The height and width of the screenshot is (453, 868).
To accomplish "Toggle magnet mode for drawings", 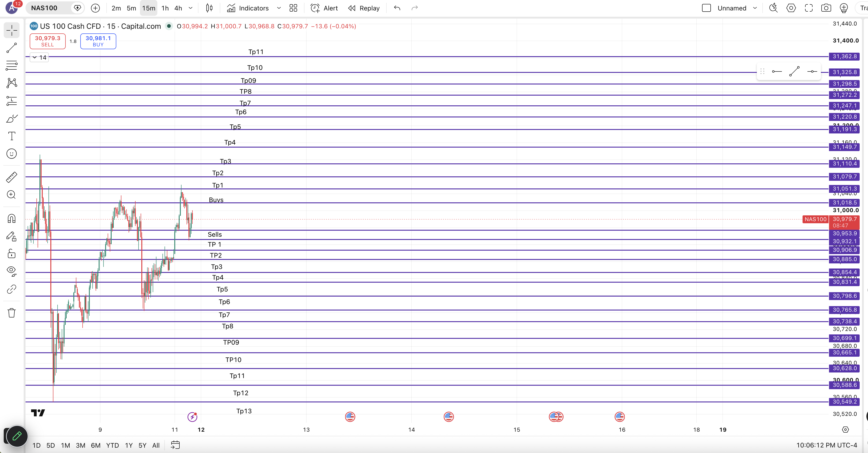I will click(x=11, y=219).
